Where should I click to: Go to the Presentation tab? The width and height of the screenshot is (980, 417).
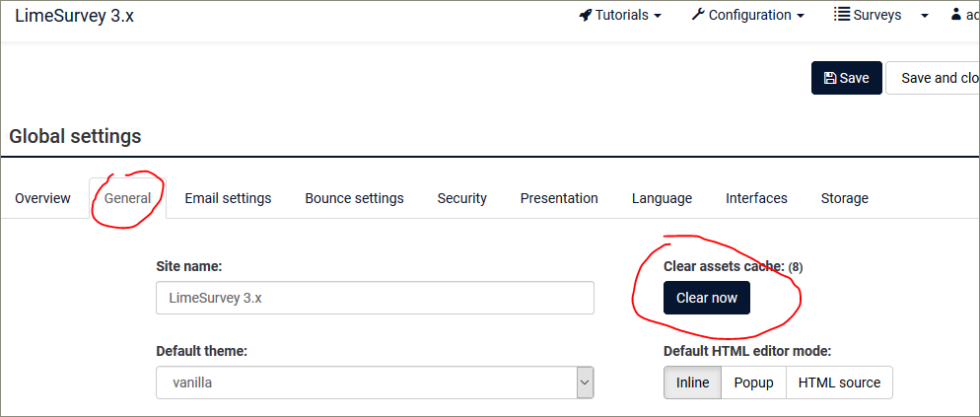(x=559, y=198)
